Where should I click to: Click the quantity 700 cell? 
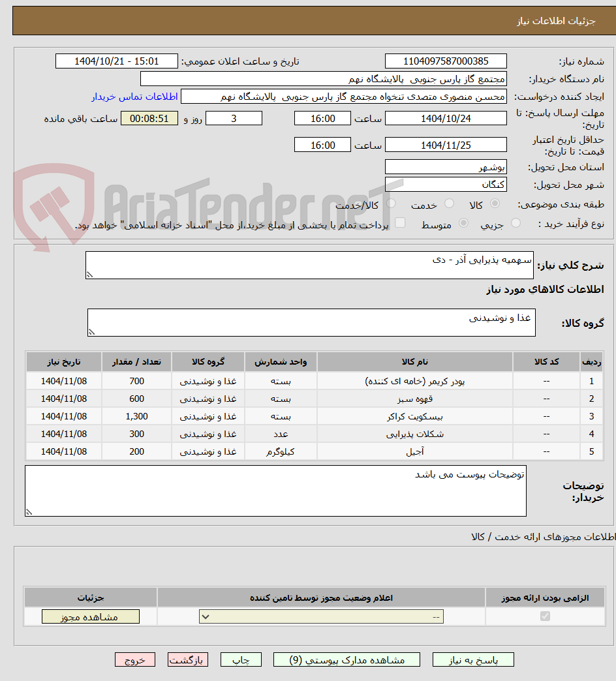pyautogui.click(x=136, y=382)
